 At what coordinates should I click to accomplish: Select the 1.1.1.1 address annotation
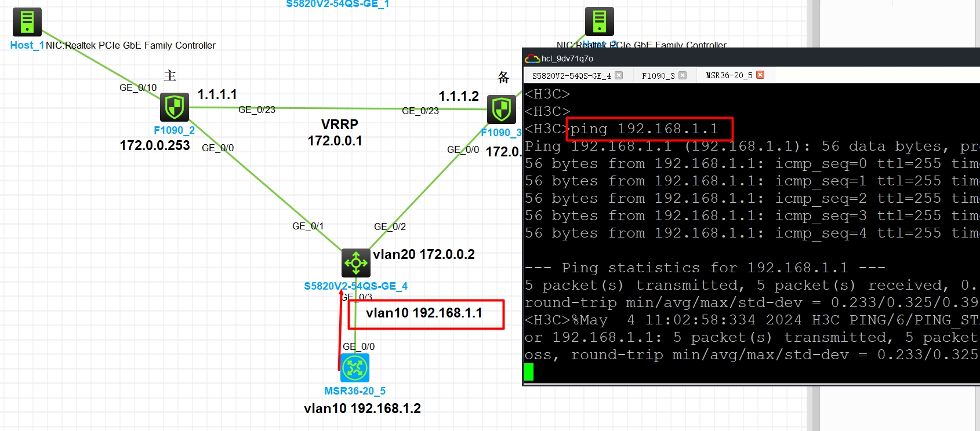click(217, 94)
